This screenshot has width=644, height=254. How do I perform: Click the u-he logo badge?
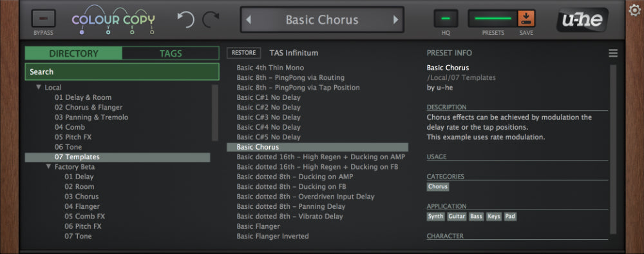click(x=582, y=20)
